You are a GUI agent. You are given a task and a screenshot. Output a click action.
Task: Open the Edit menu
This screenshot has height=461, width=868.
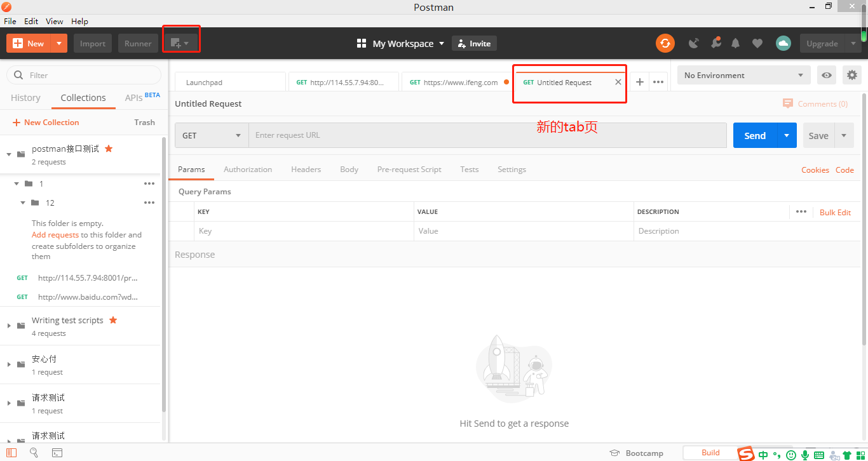(x=31, y=21)
